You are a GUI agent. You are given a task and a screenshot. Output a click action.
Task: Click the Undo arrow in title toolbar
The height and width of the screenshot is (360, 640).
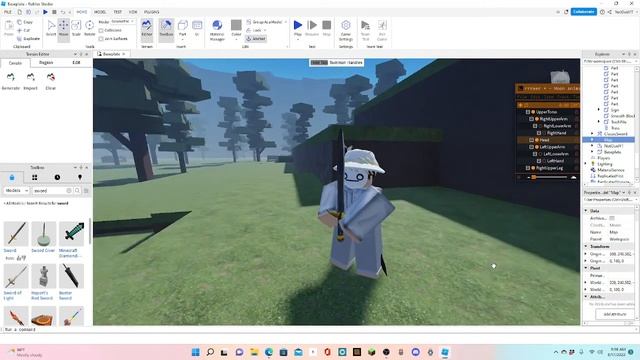click(x=63, y=12)
